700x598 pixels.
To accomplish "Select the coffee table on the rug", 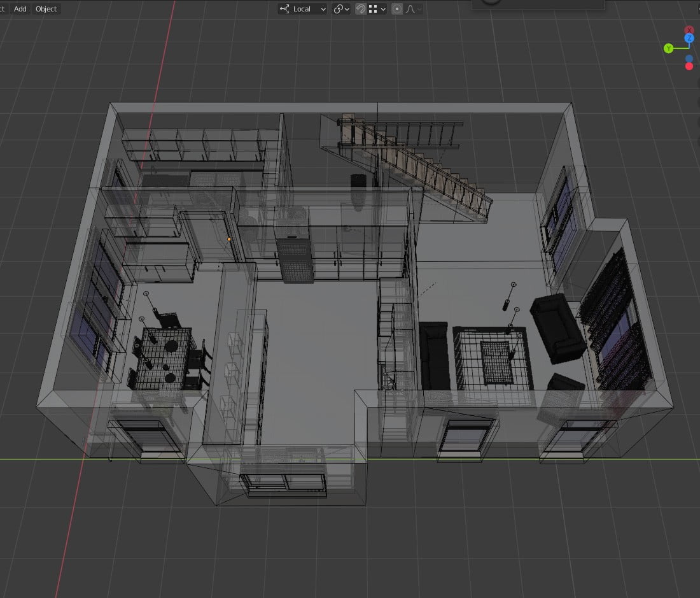I will click(x=497, y=362).
